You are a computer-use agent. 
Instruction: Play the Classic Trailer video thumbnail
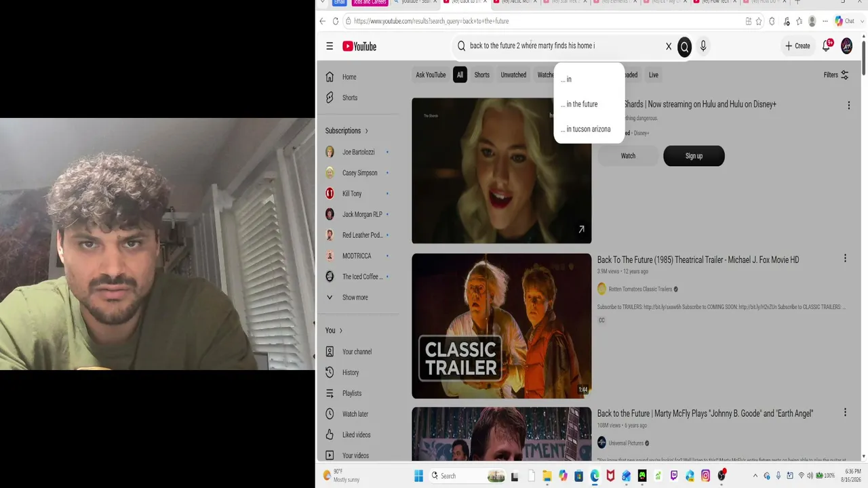502,326
